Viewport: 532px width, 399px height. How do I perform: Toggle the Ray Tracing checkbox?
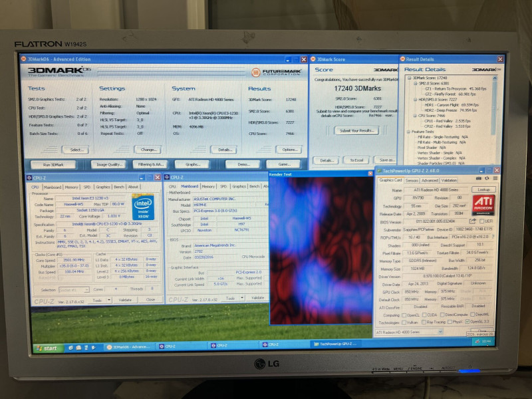click(x=424, y=322)
